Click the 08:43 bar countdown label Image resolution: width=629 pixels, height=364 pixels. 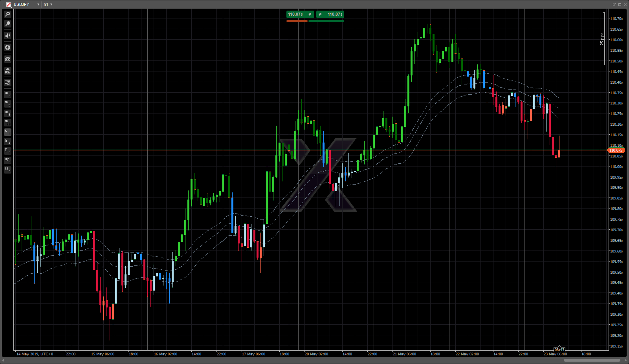click(559, 349)
